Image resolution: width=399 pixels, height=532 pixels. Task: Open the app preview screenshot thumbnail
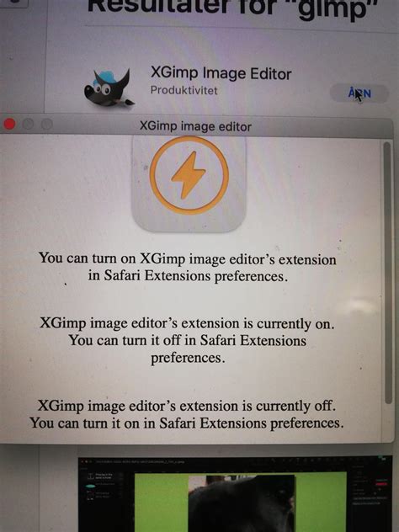(x=235, y=495)
